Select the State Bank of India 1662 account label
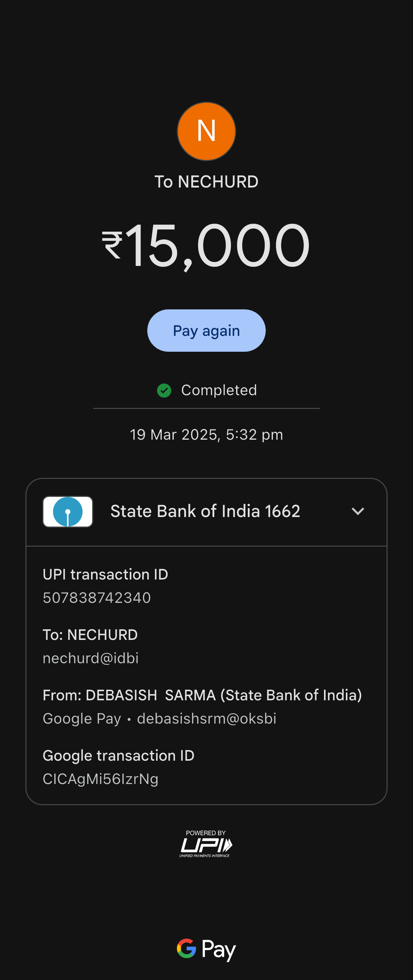413x980 pixels. coord(205,511)
